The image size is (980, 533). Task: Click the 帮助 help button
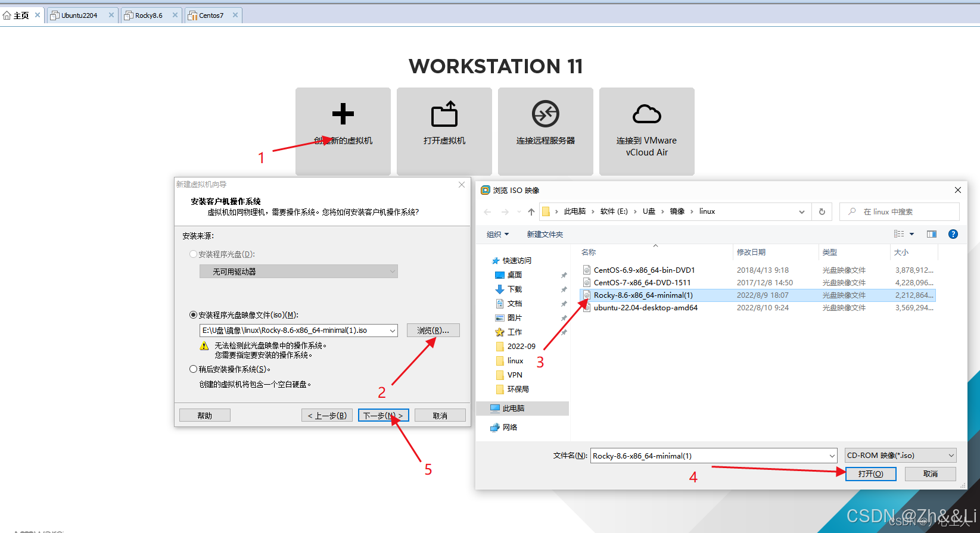click(204, 416)
